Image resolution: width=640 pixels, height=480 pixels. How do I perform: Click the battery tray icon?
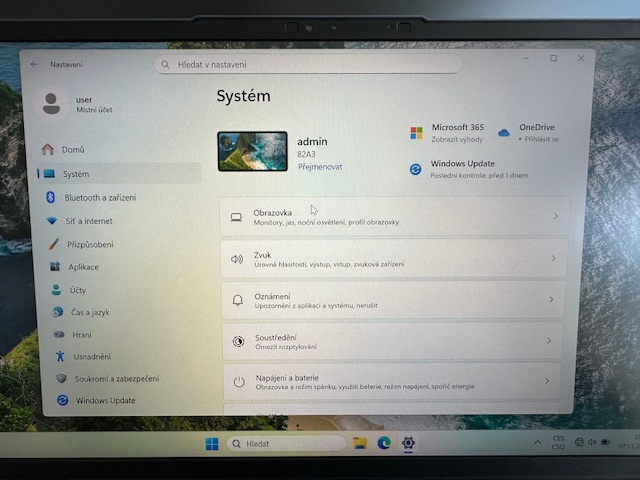tap(606, 442)
